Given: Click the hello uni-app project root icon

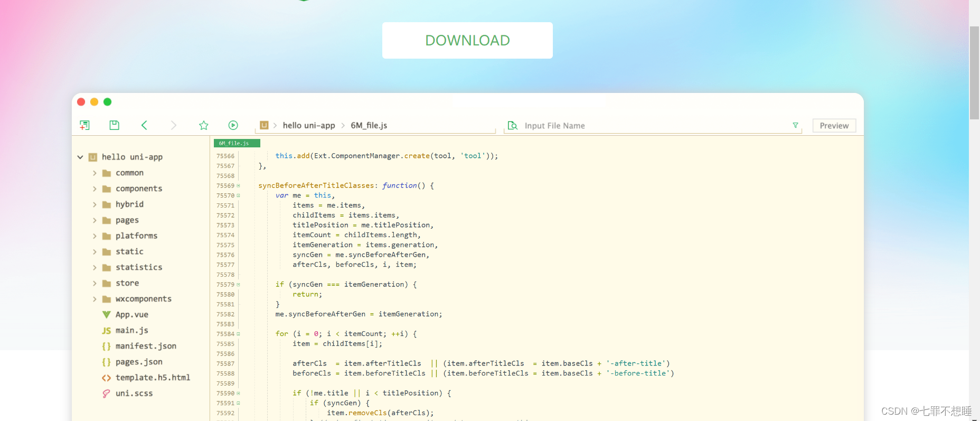Looking at the screenshot, I should [x=93, y=157].
